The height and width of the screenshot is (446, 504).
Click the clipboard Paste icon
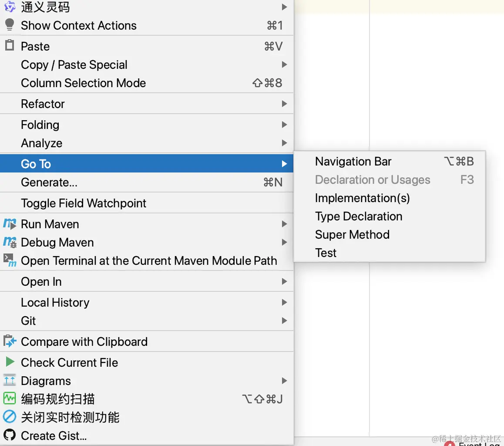10,45
